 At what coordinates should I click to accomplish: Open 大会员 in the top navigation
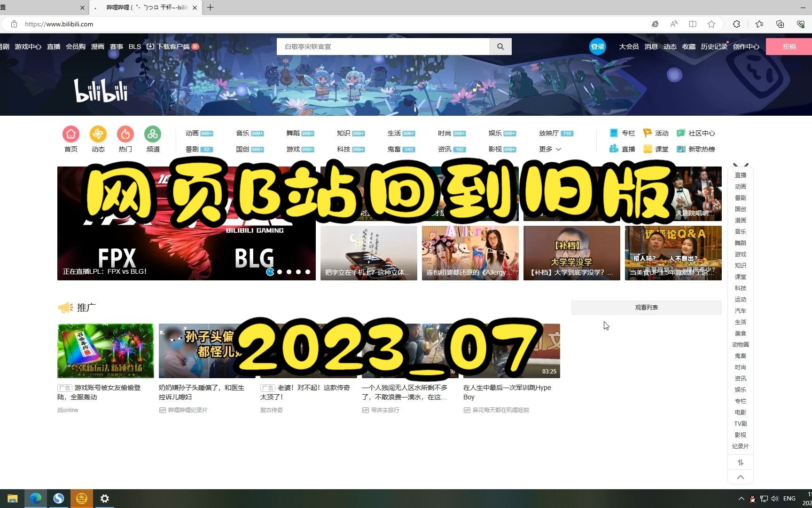[629, 47]
